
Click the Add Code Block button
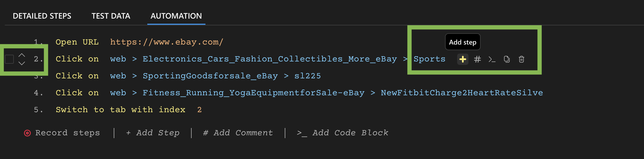pyautogui.click(x=343, y=133)
